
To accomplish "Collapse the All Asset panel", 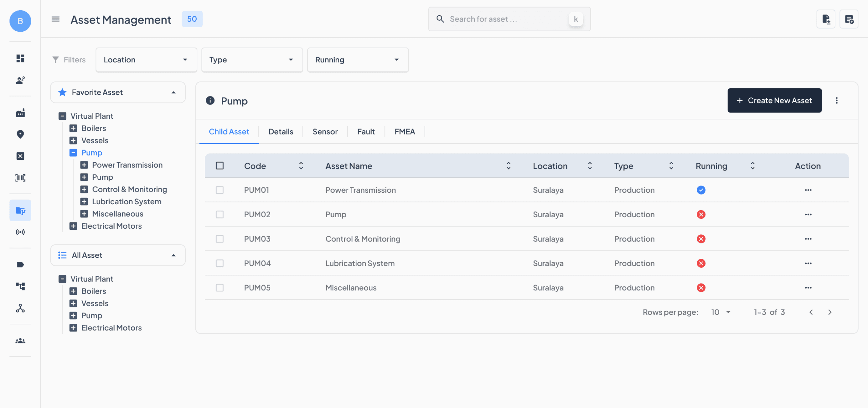I will (x=173, y=255).
